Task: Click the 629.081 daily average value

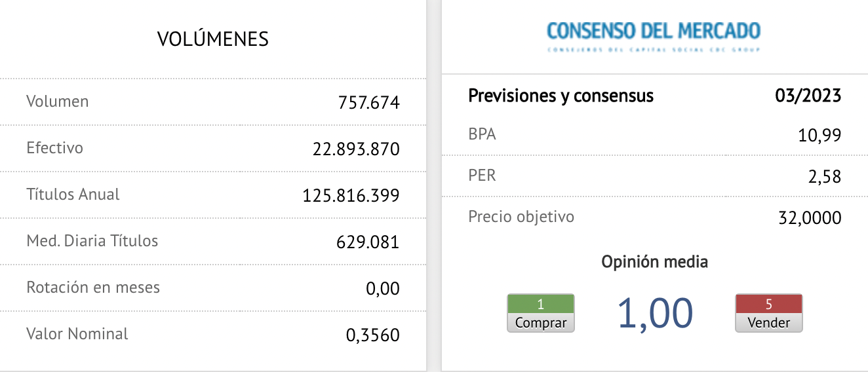Action: 367,242
